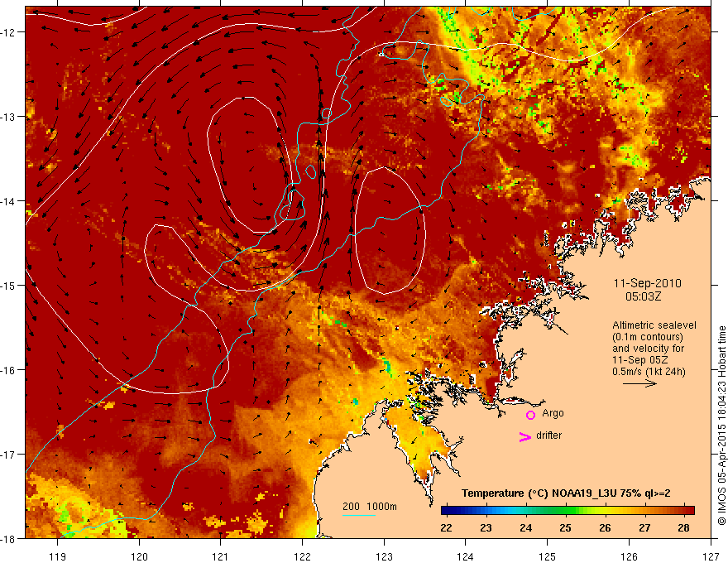Click the color bar value '22'

coord(446,527)
